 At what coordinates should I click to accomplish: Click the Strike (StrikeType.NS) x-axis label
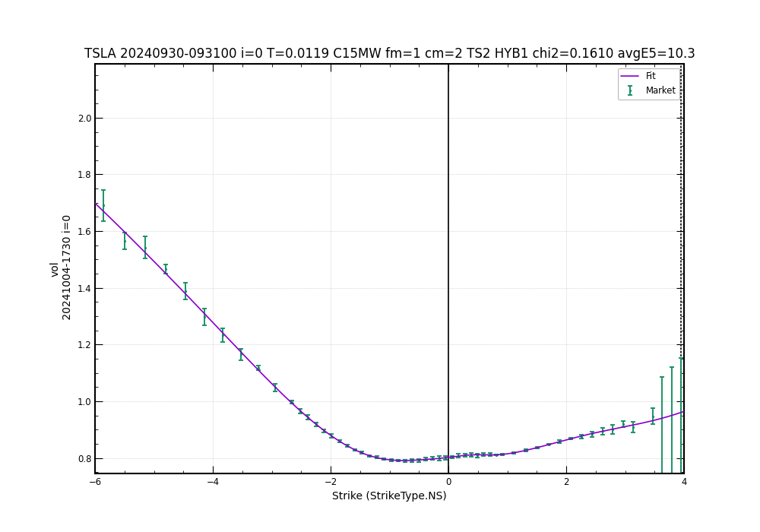pyautogui.click(x=389, y=496)
